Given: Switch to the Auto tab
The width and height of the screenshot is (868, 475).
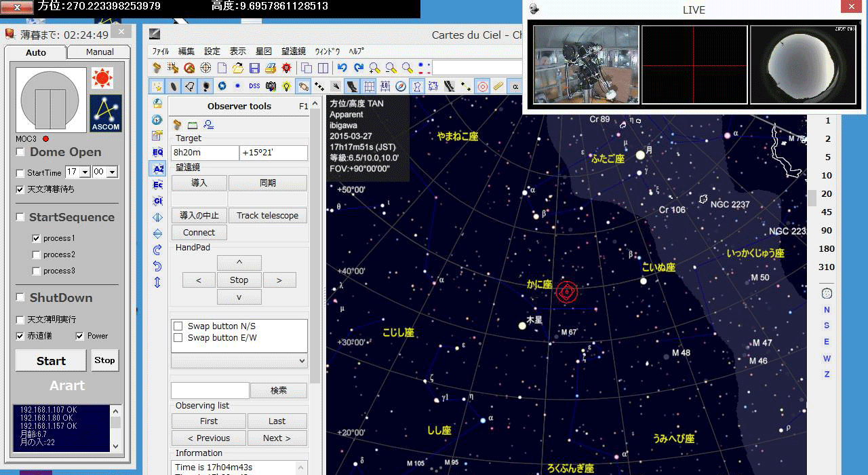Looking at the screenshot, I should coord(36,52).
